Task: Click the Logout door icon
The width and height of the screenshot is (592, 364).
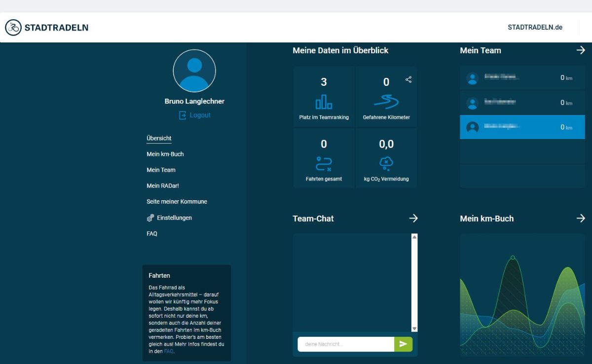Action: click(183, 115)
